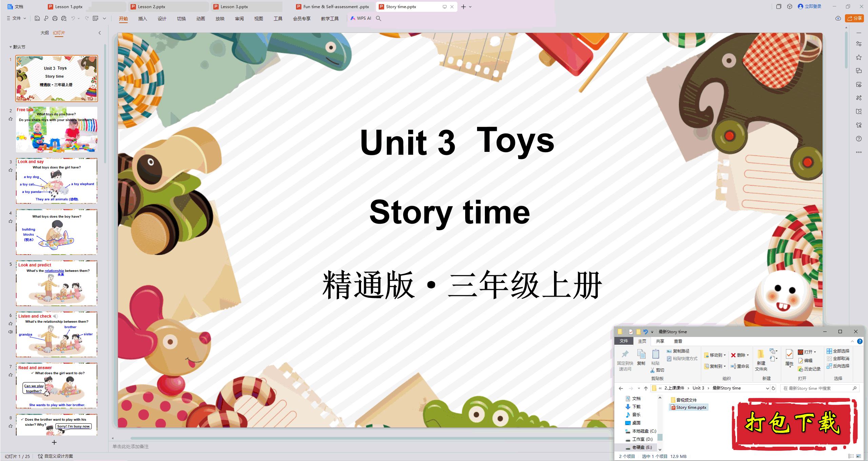Click Rename in Explorer ribbon
Viewport: 868px width, 461px height.
click(740, 366)
